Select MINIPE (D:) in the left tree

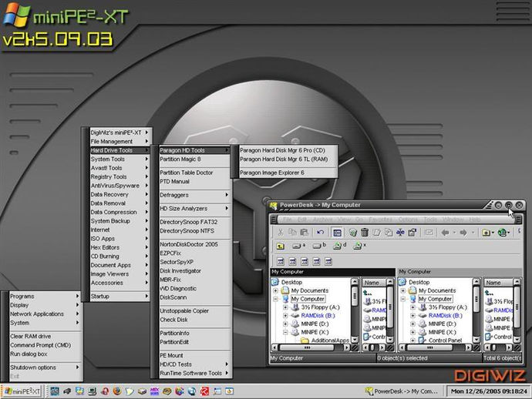click(315, 324)
